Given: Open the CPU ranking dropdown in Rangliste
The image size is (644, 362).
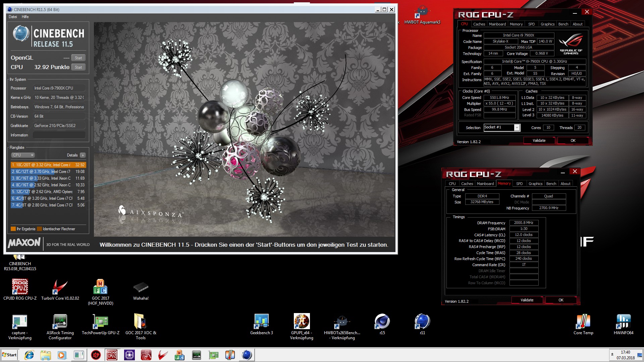Looking at the screenshot, I should 23,155.
